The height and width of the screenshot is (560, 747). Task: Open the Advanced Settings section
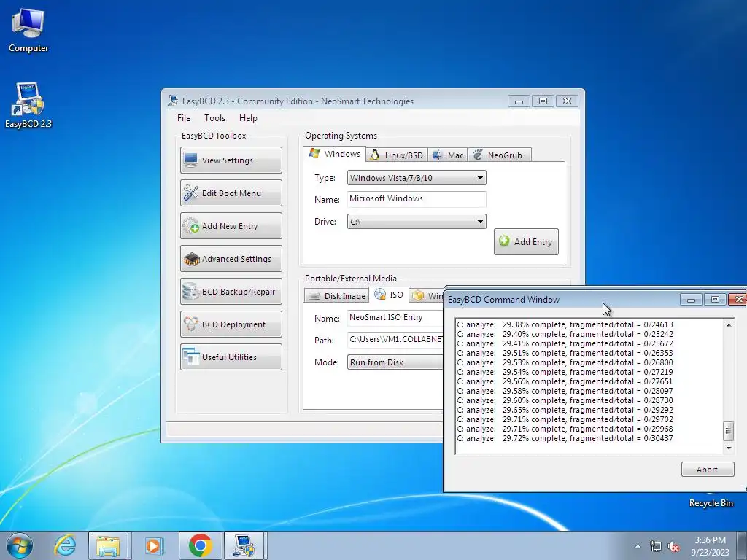coord(231,259)
